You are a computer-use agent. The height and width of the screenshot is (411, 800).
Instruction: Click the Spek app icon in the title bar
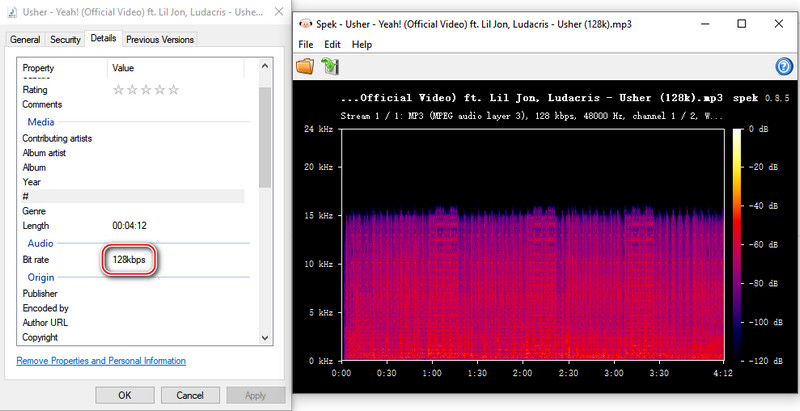pyautogui.click(x=305, y=23)
